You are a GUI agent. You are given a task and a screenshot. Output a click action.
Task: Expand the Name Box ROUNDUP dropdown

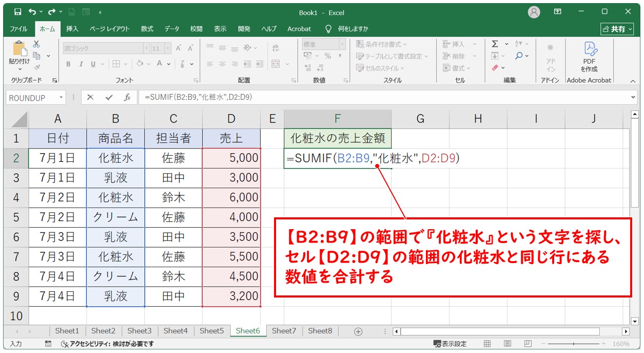[62, 97]
